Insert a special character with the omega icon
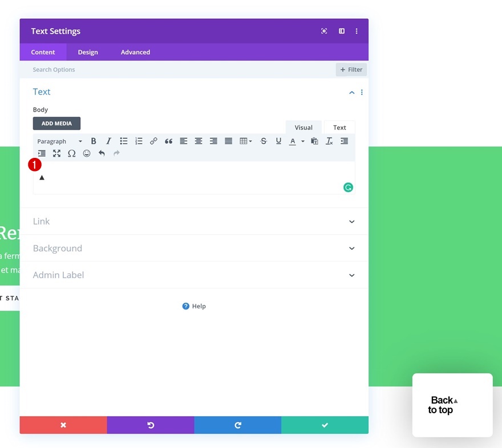Image resolution: width=502 pixels, height=448 pixels. click(71, 153)
